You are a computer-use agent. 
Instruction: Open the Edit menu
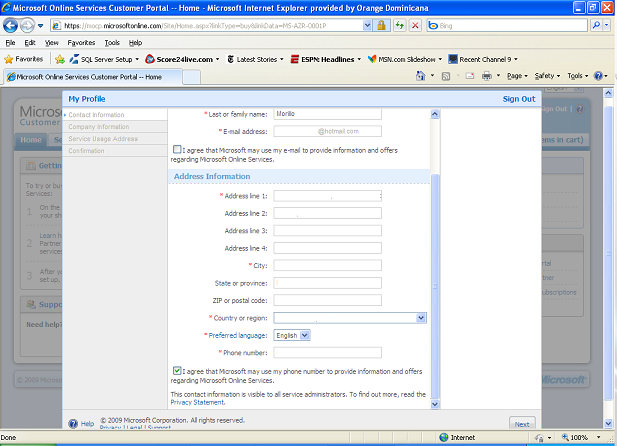pyautogui.click(x=30, y=43)
